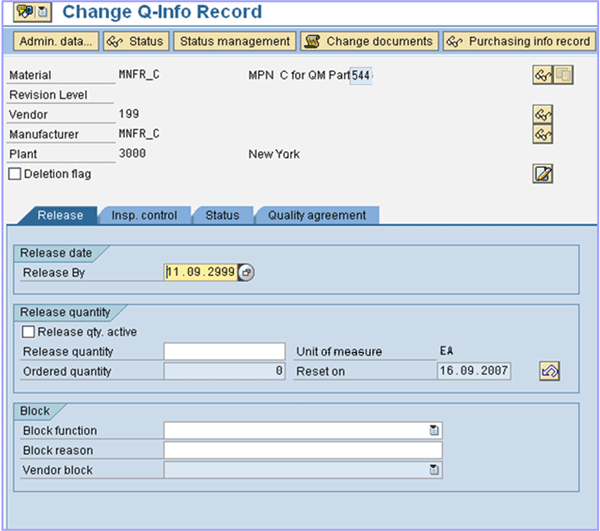Click the reset ordered quantity icon
The height and width of the screenshot is (531, 600).
(549, 371)
